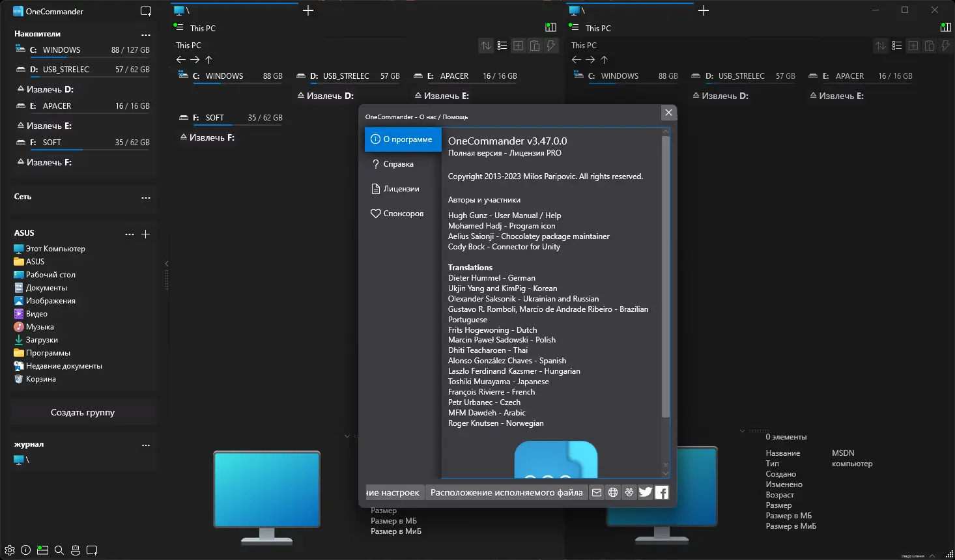Click the lightning actions icon in toolbar
Screen dimensions: 955x560
550,46
